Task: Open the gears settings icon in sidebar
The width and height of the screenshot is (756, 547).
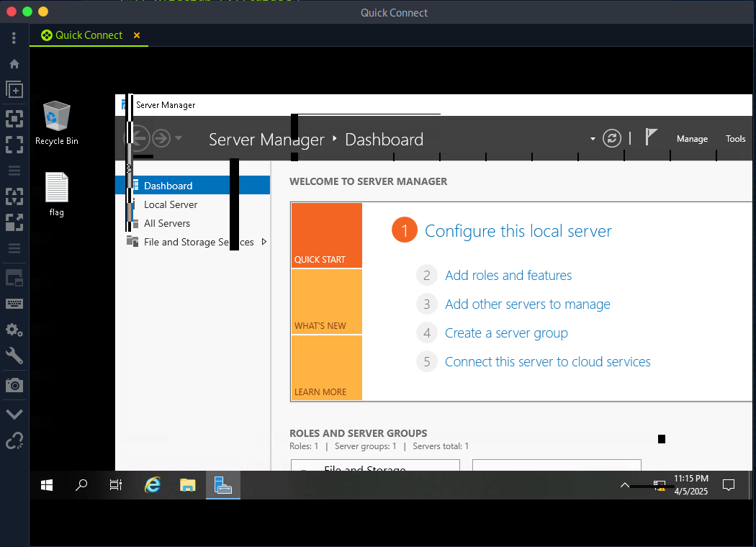Action: pos(14,330)
